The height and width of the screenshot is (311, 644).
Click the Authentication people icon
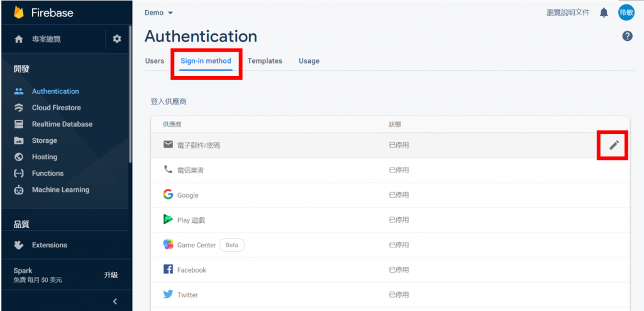pyautogui.click(x=18, y=91)
